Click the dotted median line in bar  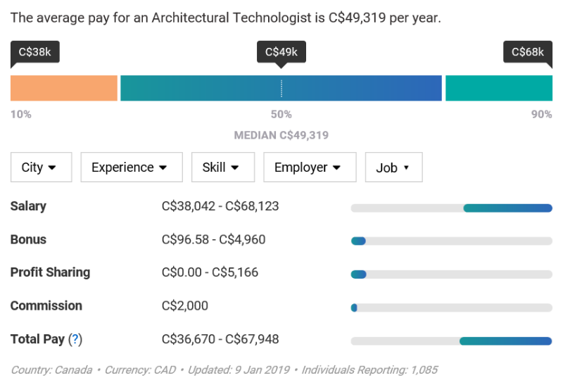click(281, 88)
